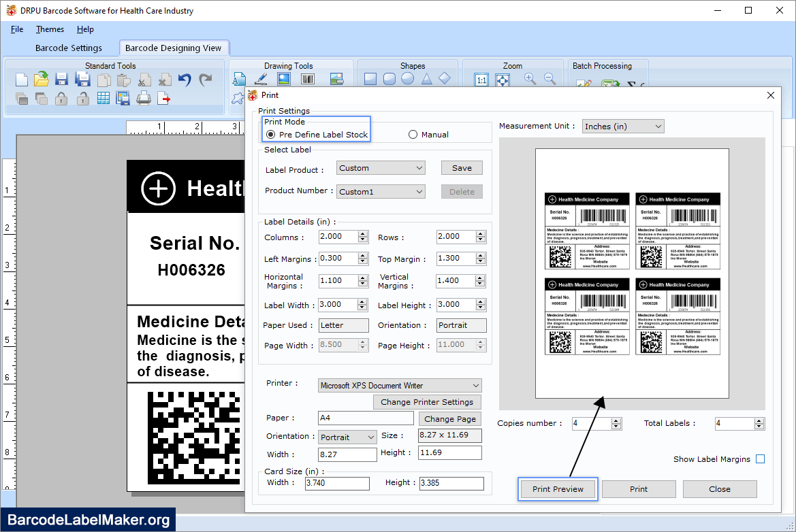Select the Pre Define Label Stock print mode

[x=272, y=134]
